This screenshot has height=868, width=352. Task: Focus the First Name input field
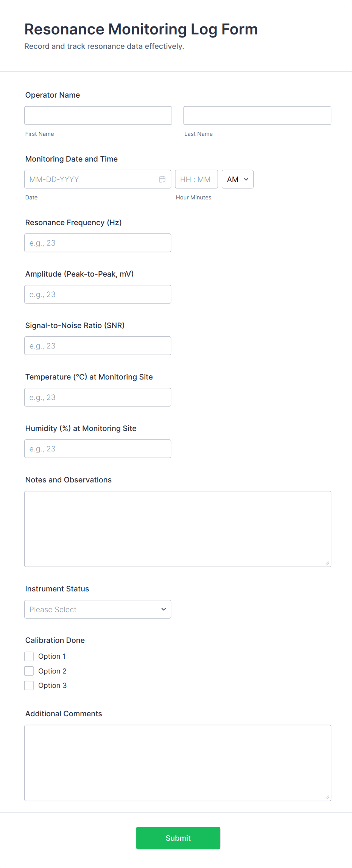point(98,115)
